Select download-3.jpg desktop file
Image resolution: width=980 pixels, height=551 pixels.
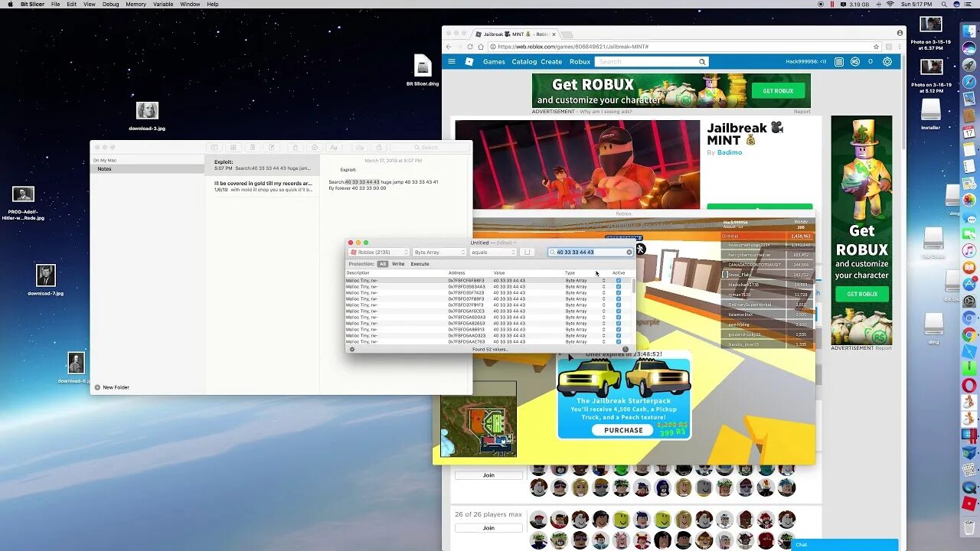click(147, 116)
